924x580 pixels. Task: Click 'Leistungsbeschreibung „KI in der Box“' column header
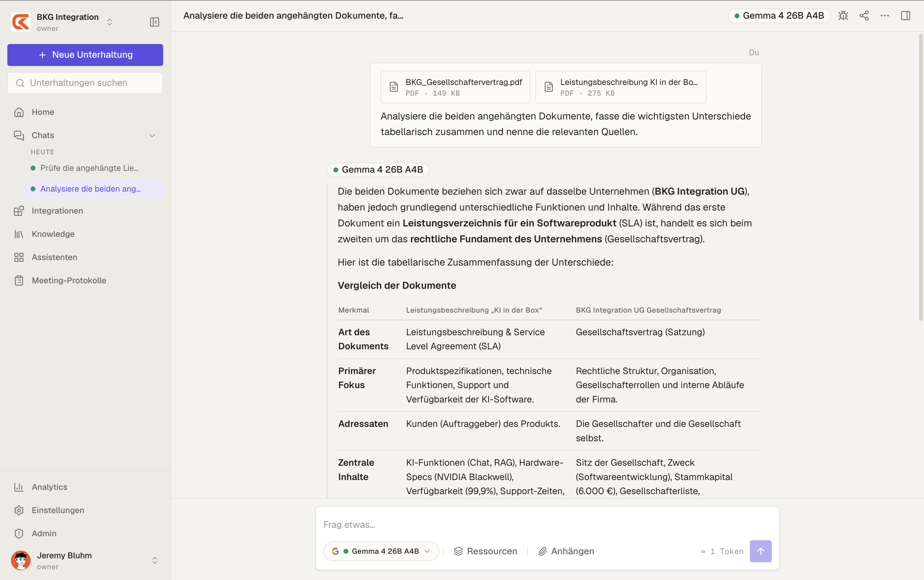[474, 310]
